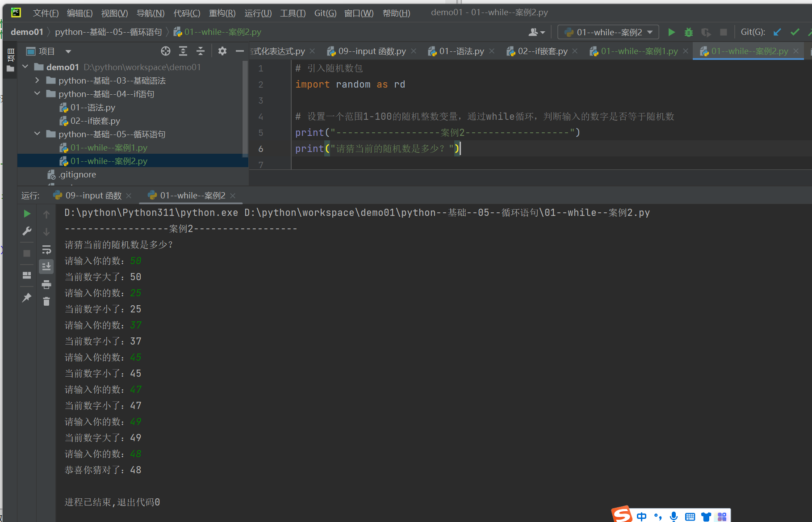Update project with Git blue arrow
The width and height of the screenshot is (812, 522).
pyautogui.click(x=777, y=32)
